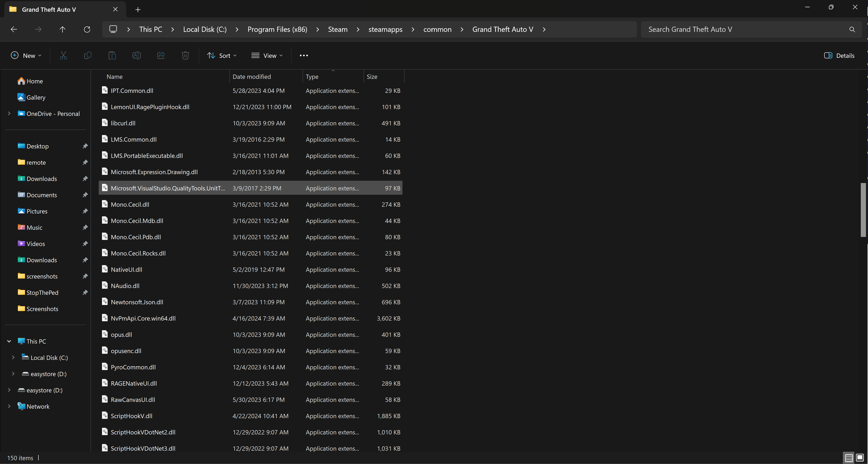Open the See more ellipsis menu

pos(304,56)
